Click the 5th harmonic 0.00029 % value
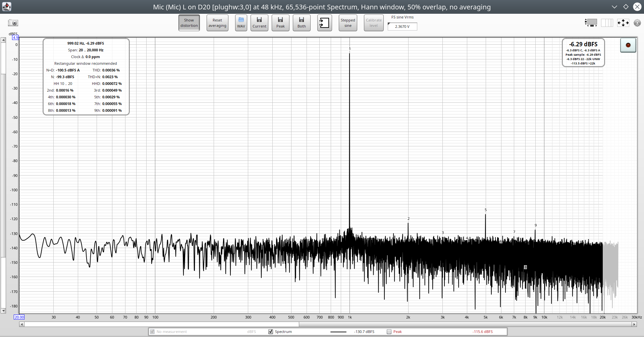644x337 pixels. point(111,97)
